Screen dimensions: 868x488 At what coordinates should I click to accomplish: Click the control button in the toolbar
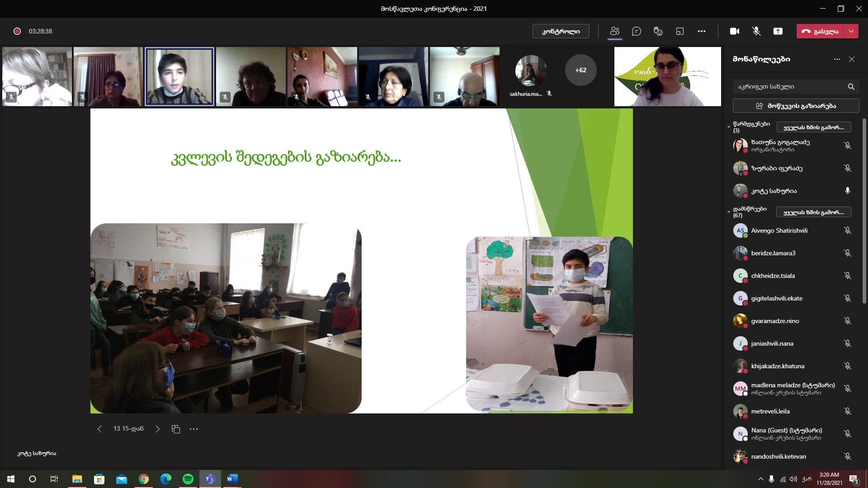(561, 31)
